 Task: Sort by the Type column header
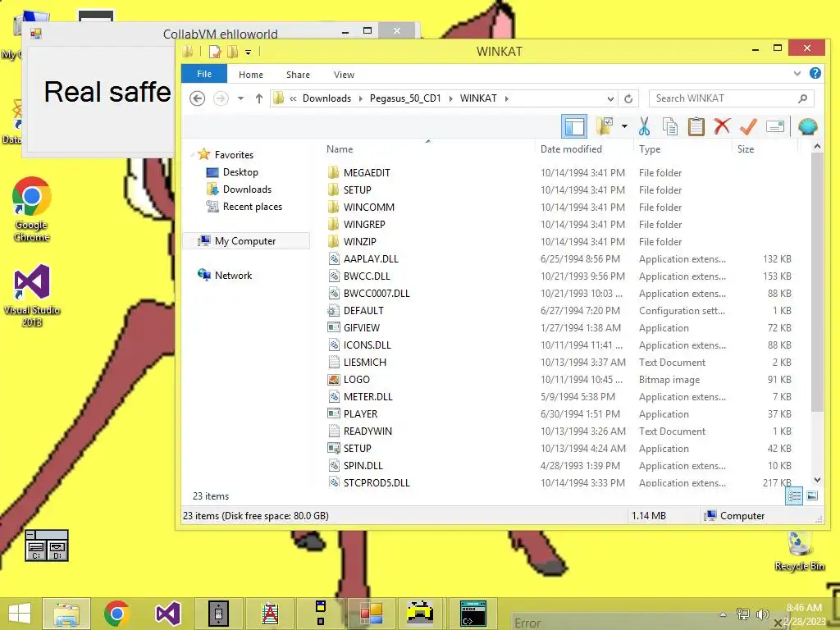[x=650, y=149]
